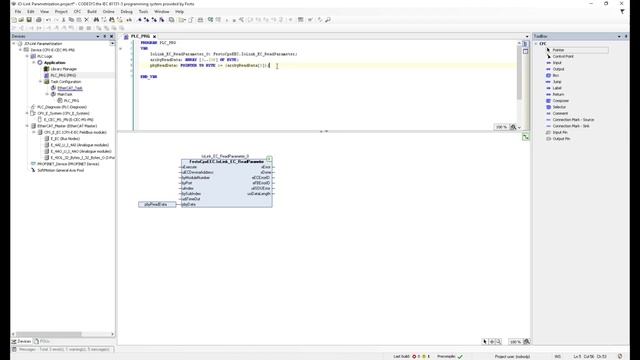Toggle auto-hide pin on ToolBox panel
Viewport: 640px width, 360px height.
pos(626,36)
